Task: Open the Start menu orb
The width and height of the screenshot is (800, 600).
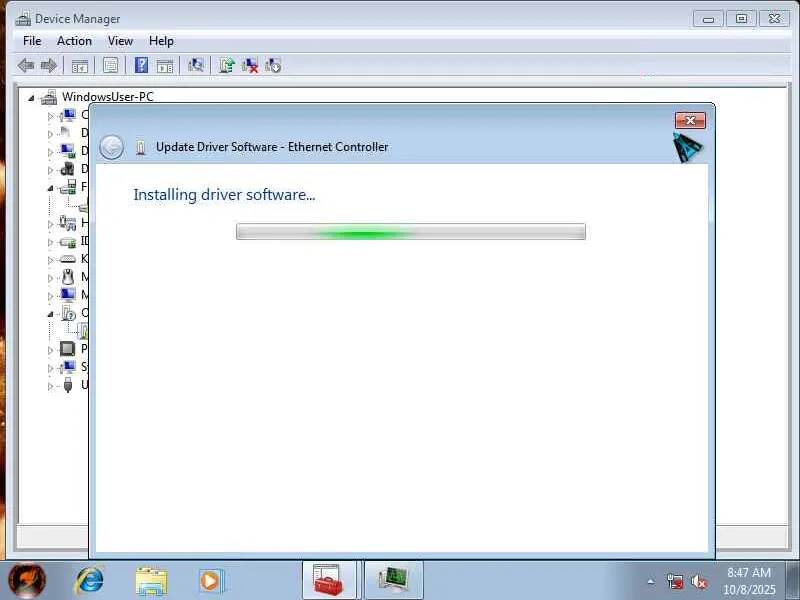Action: tap(28, 581)
